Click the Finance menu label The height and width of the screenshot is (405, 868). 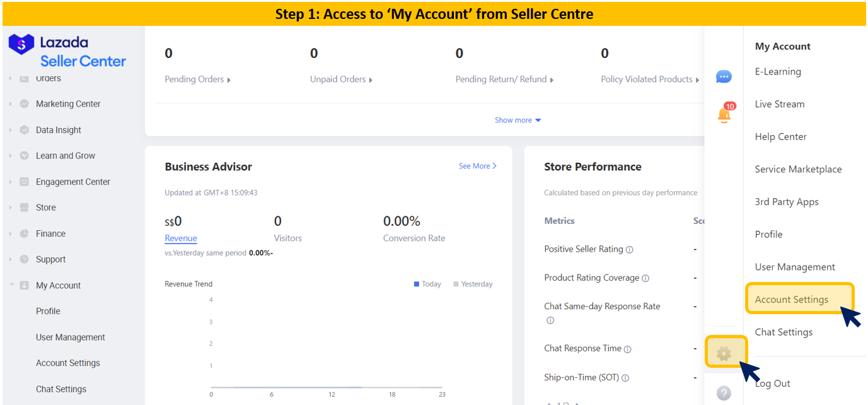coord(50,233)
